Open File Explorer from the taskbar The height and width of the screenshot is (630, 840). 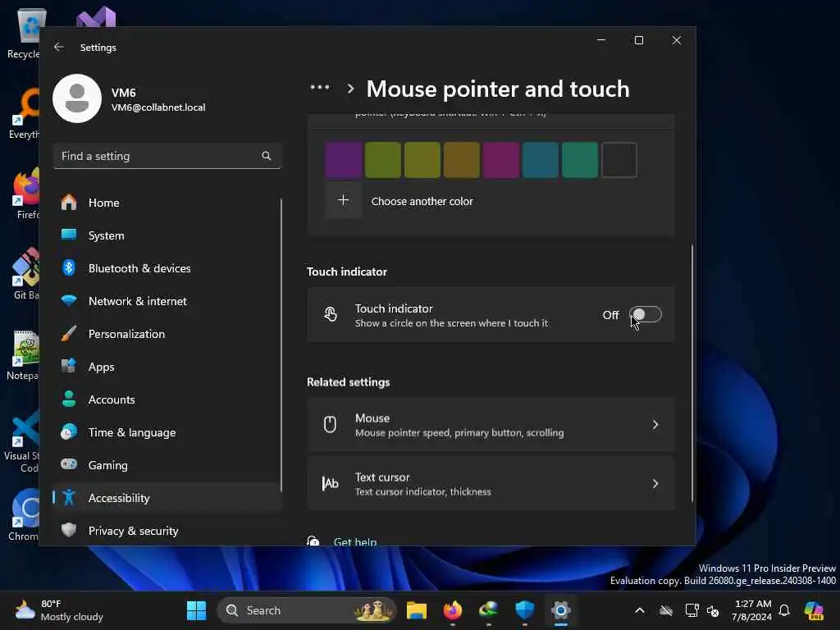[x=416, y=610]
